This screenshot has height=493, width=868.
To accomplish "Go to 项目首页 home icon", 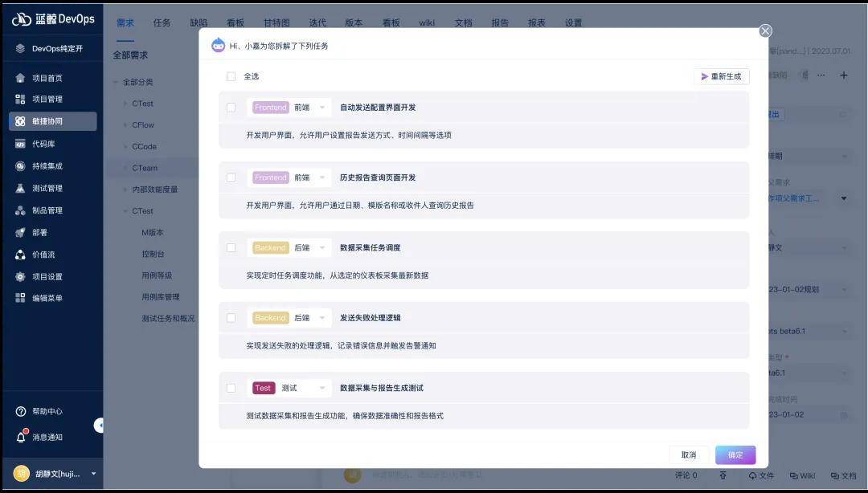I will point(20,78).
